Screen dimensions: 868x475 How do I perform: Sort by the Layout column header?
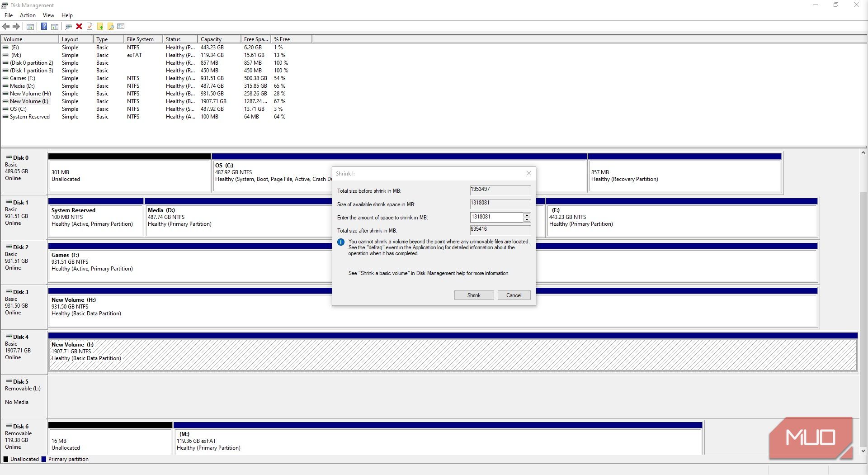[76, 39]
